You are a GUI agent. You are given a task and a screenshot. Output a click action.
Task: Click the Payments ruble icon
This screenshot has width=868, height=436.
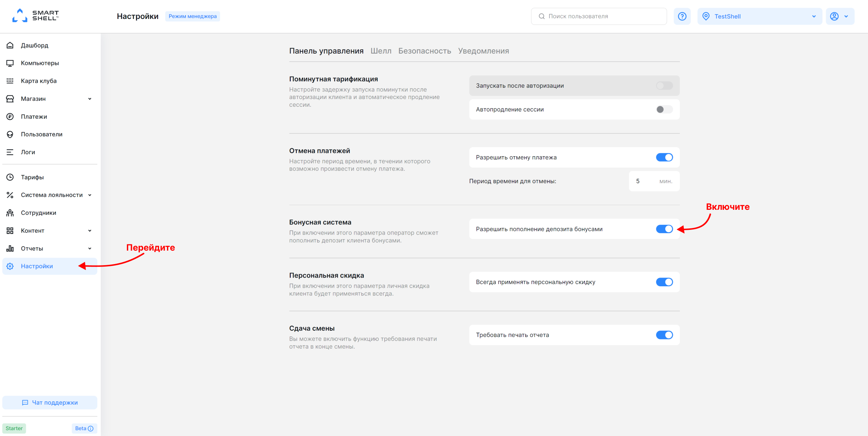[x=10, y=117]
